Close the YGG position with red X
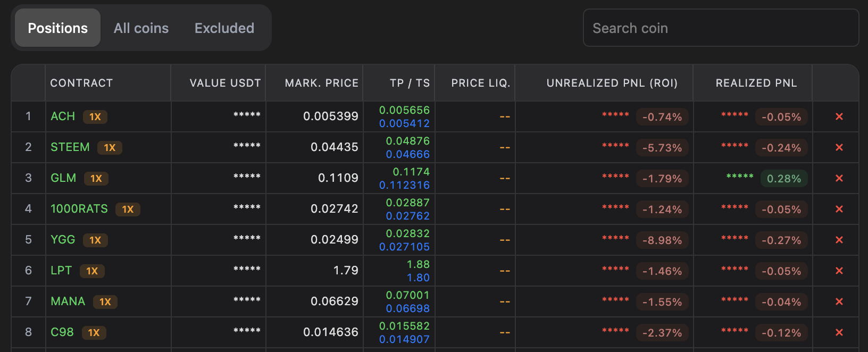 [839, 240]
